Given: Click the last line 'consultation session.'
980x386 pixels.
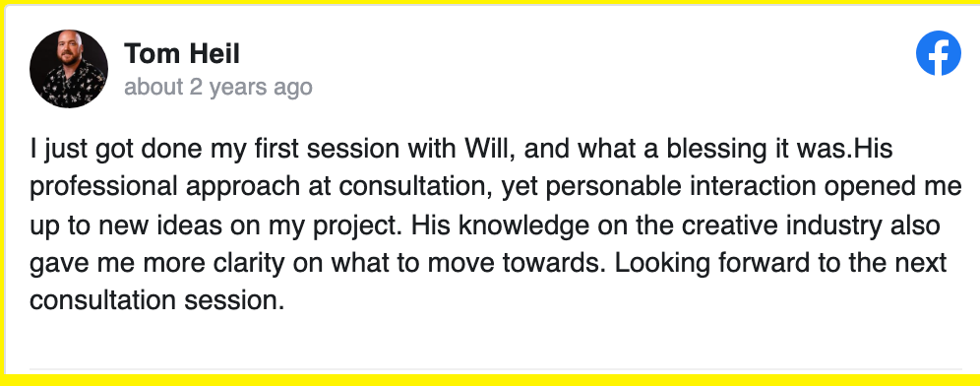Looking at the screenshot, I should [156, 301].
